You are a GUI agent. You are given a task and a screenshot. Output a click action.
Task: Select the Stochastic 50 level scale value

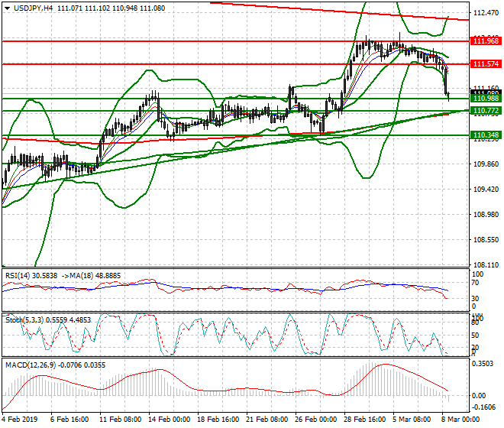pos(475,336)
